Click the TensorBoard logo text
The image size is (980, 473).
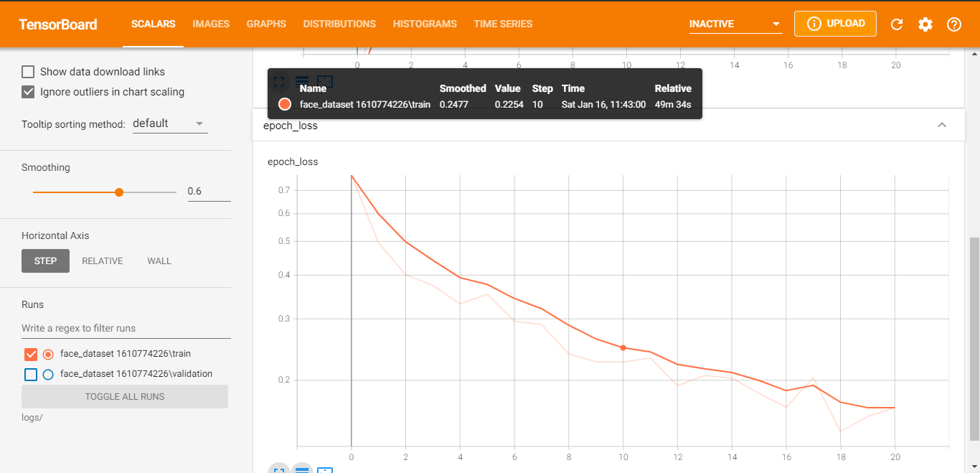58,24
